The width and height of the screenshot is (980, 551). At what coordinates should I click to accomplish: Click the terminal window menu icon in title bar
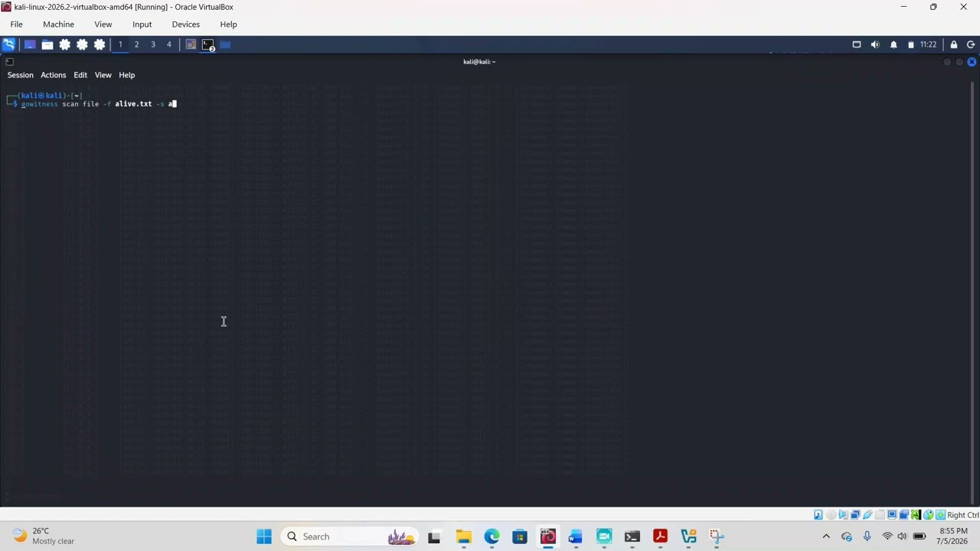[x=9, y=62]
